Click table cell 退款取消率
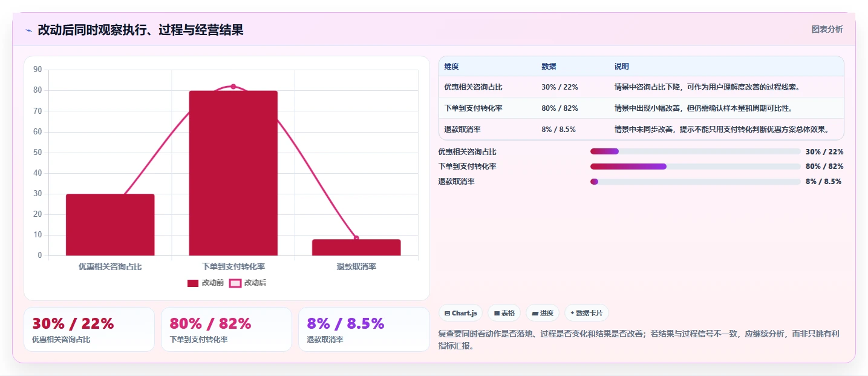This screenshot has height=376, width=868. point(462,130)
